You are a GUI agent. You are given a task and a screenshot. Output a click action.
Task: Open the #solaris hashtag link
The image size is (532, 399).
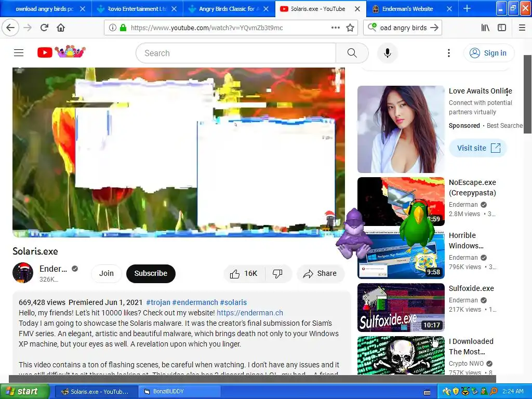click(x=233, y=302)
